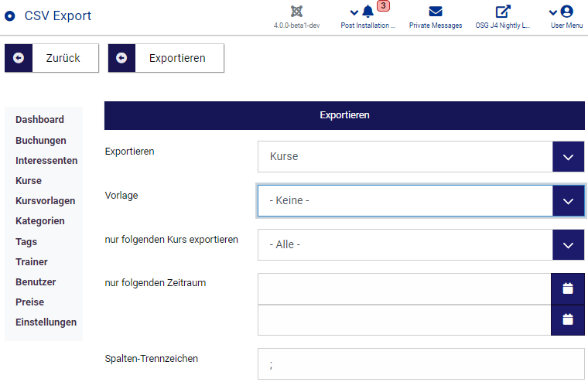Expand the Exportieren Kurse dropdown
The image size is (588, 382).
[569, 156]
